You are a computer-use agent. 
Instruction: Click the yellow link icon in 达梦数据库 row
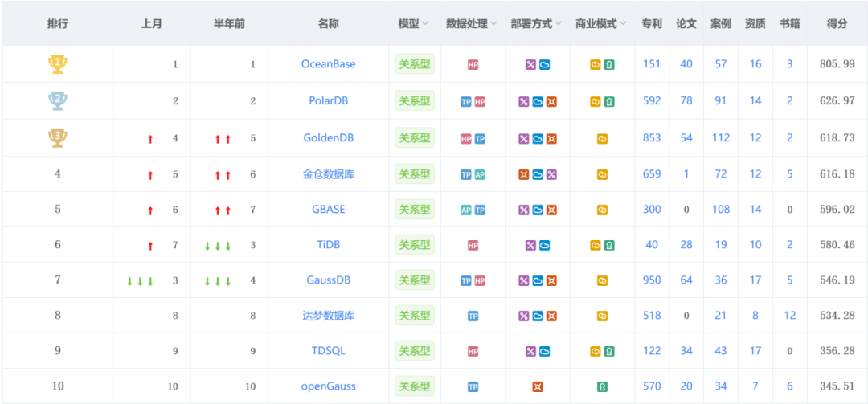pos(602,316)
